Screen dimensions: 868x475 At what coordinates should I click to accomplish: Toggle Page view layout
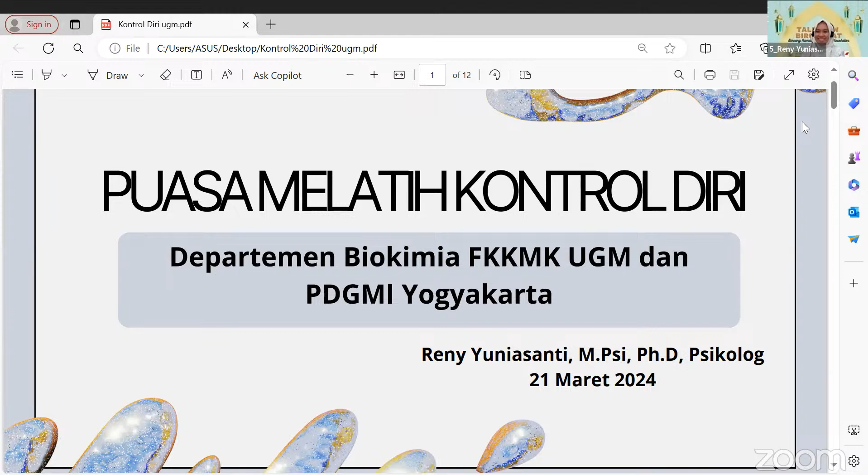tap(525, 75)
